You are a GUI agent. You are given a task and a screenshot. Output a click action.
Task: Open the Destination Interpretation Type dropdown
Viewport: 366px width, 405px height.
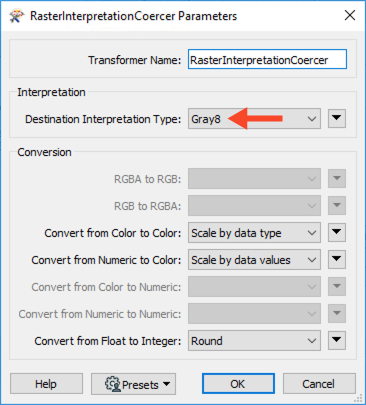point(254,119)
